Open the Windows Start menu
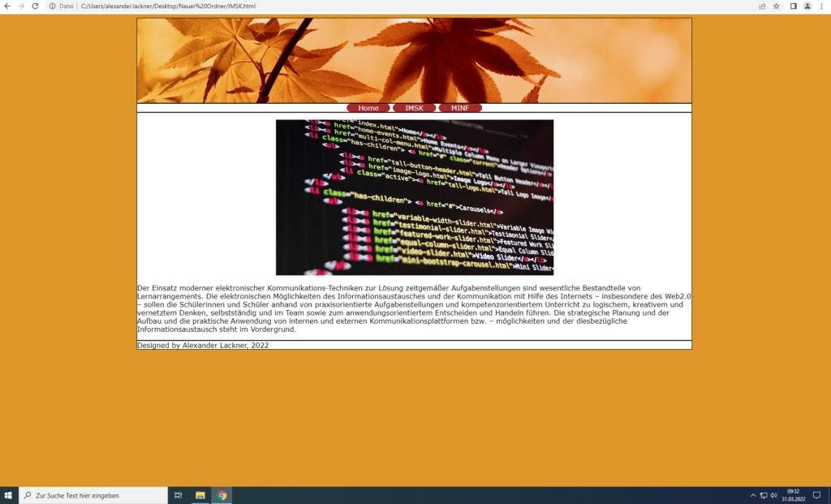The image size is (831, 504). 9,495
